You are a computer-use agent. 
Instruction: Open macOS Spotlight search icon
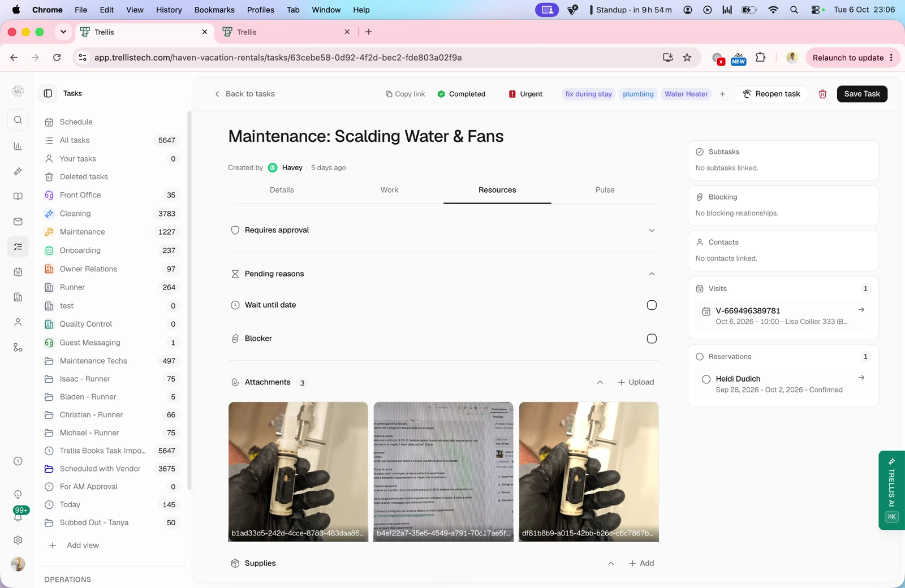click(794, 10)
